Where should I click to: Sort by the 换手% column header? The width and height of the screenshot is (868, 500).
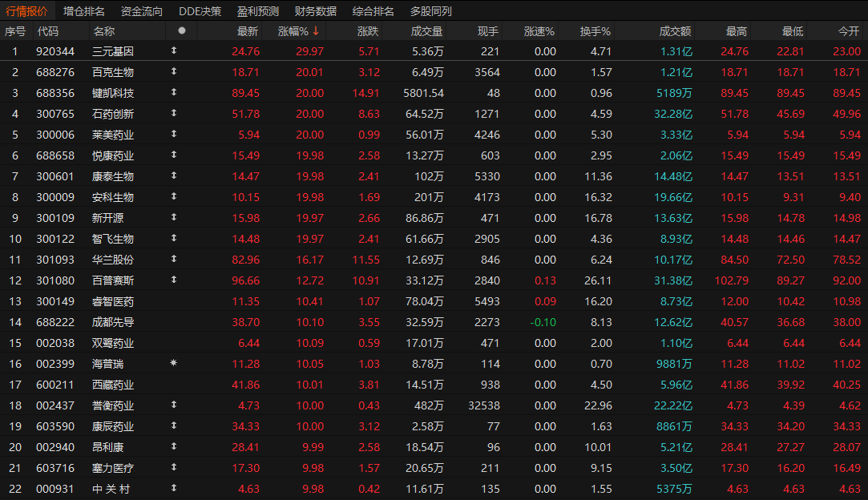[595, 31]
